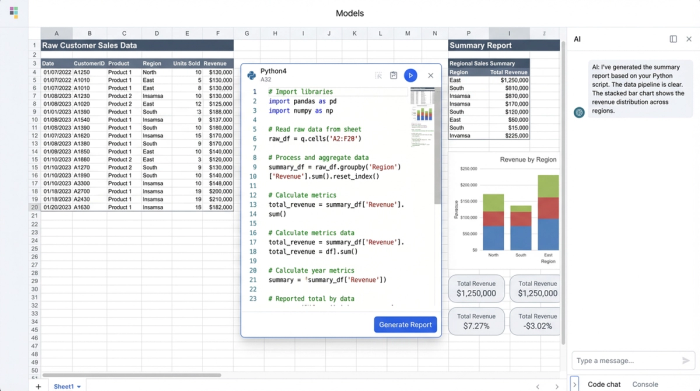Click the Regional Sales Summary header cell
The height and width of the screenshot is (391, 700).
point(489,63)
